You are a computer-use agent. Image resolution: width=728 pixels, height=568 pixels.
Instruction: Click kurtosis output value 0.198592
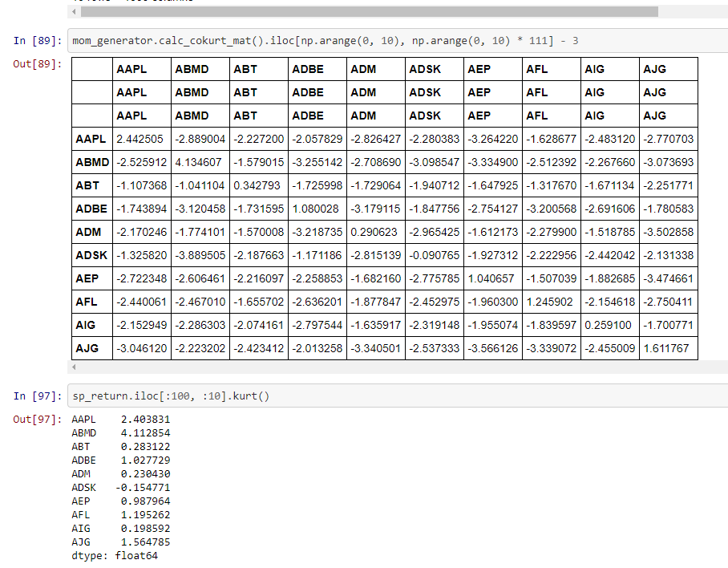point(145,529)
